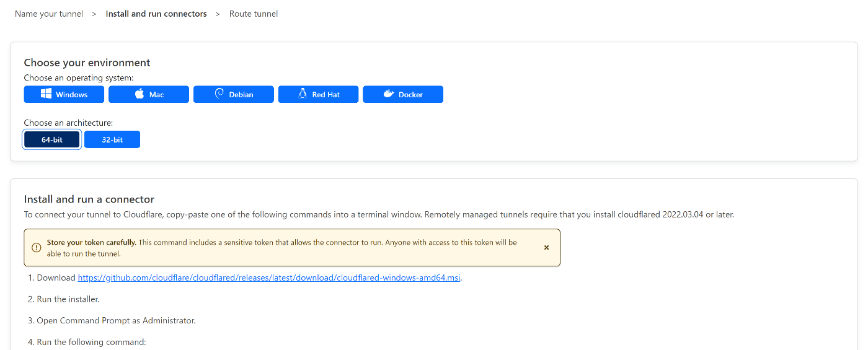
Task: Click the Choose an architecture label
Action: (x=69, y=123)
